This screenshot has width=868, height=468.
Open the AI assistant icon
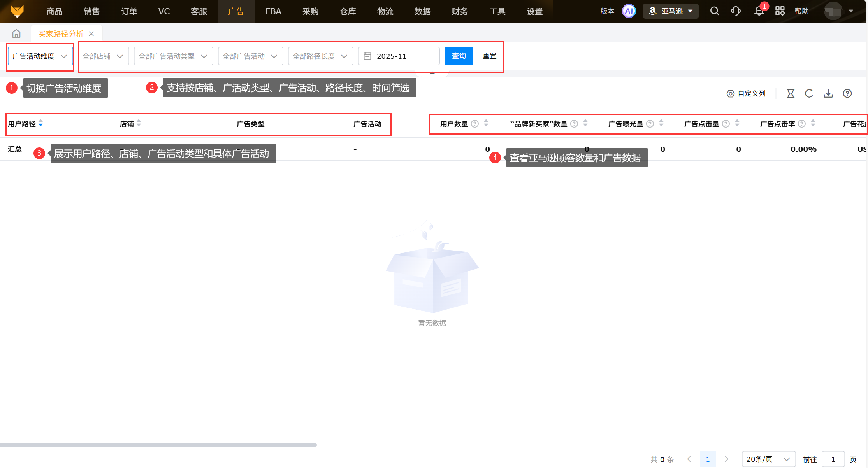[x=629, y=11]
